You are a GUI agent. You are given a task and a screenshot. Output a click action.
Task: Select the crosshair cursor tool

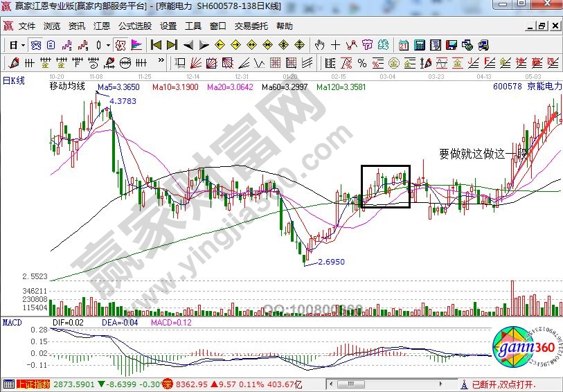pos(335,45)
